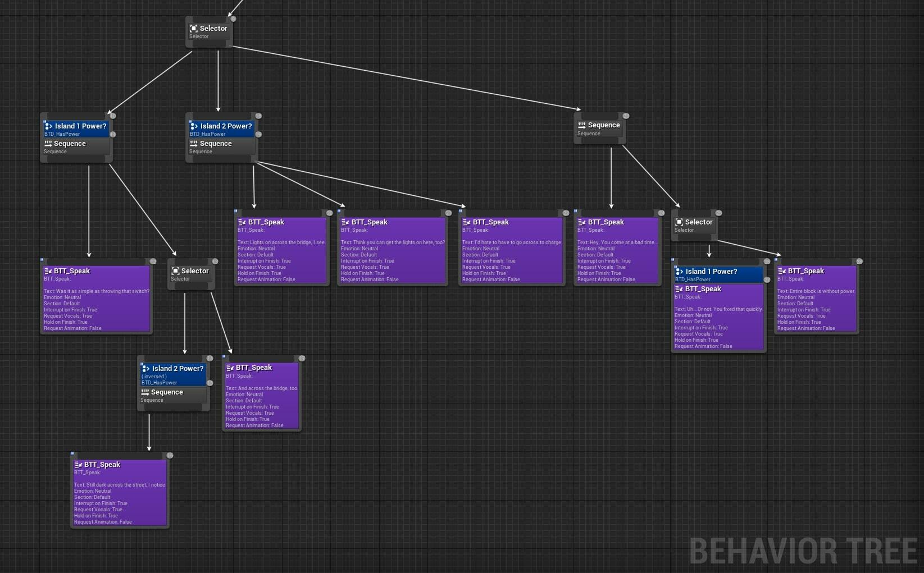Viewport: 924px width, 573px height.
Task: Select text 'Entire block is without power.'
Action: pos(822,291)
